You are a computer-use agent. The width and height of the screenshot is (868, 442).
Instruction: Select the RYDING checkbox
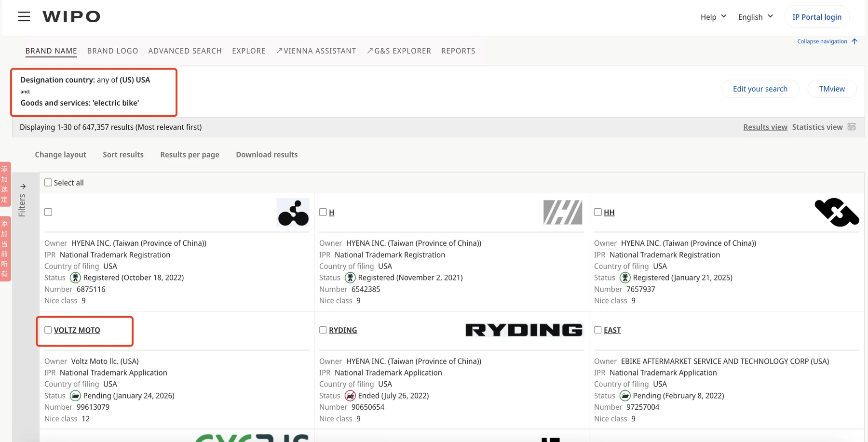(323, 330)
